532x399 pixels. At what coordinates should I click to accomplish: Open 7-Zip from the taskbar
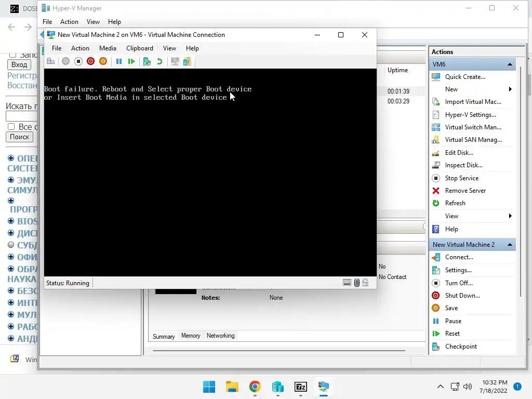[301, 387]
